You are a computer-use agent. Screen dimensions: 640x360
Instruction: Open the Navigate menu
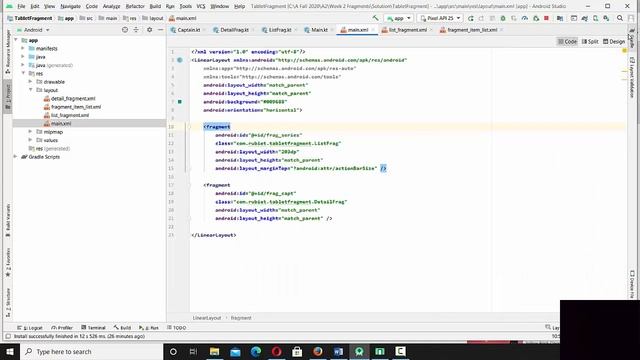pos(70,6)
